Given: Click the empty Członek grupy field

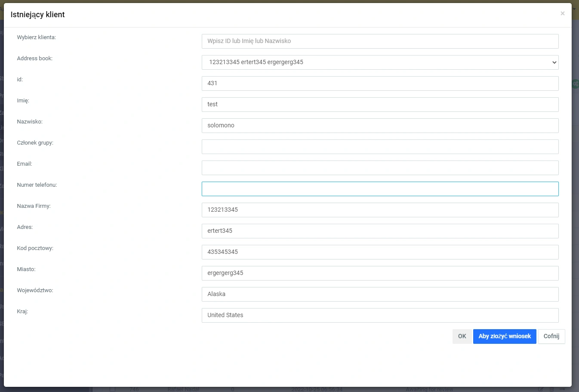Looking at the screenshot, I should [x=380, y=147].
